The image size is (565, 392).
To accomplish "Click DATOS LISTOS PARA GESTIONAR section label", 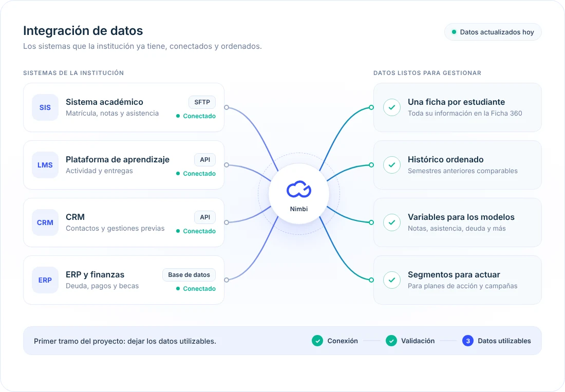I will pos(427,73).
